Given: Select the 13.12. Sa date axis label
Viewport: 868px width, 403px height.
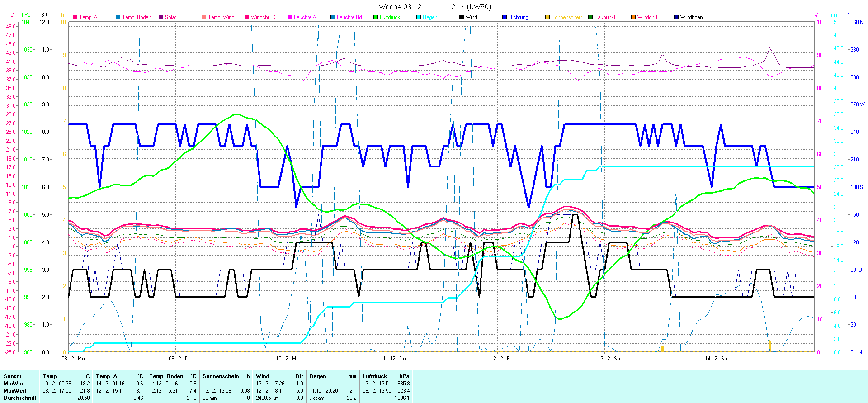Looking at the screenshot, I should pyautogui.click(x=609, y=359).
